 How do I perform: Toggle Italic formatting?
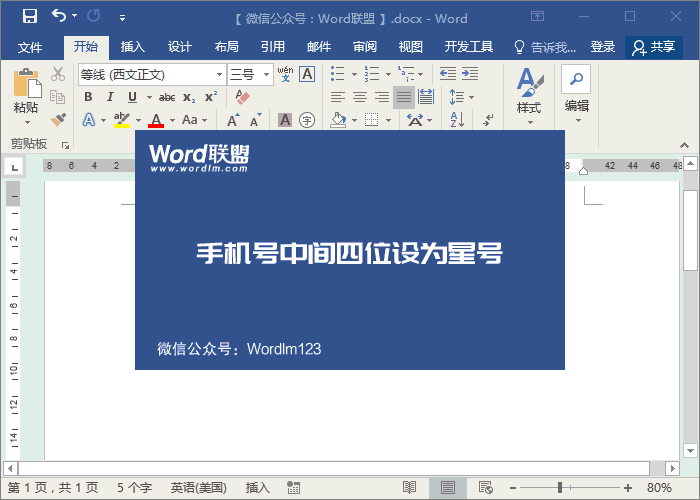(110, 97)
